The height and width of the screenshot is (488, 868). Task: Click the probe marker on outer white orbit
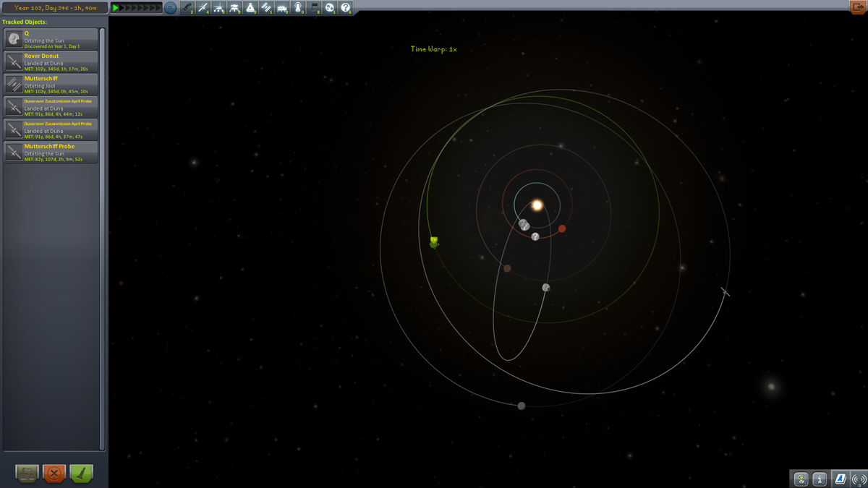coord(726,291)
